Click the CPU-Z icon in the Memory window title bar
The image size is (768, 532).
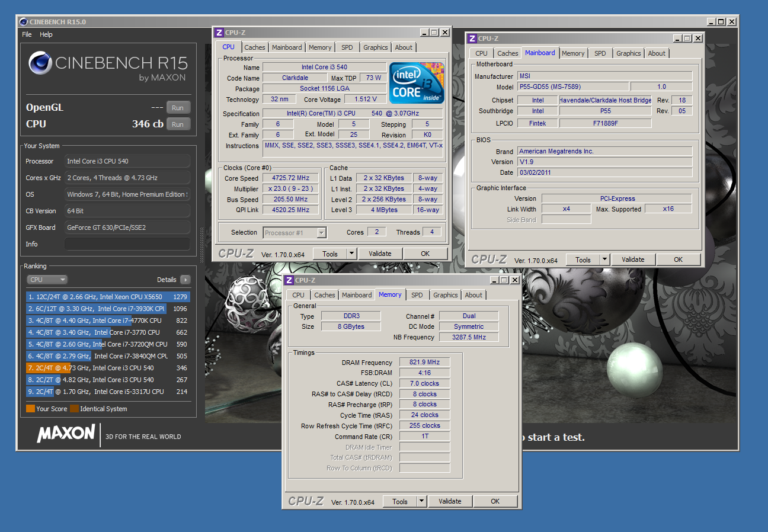coord(289,280)
